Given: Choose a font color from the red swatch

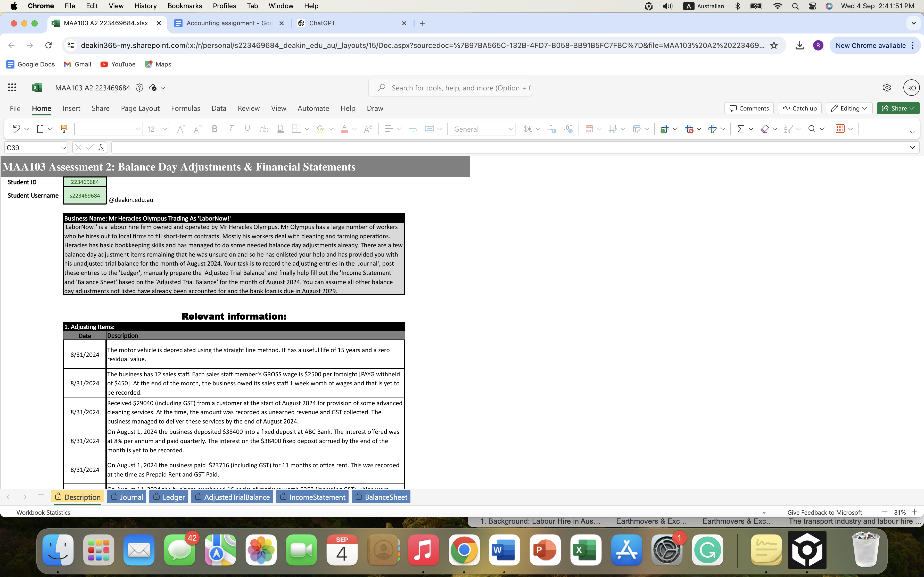Looking at the screenshot, I should click(345, 129).
